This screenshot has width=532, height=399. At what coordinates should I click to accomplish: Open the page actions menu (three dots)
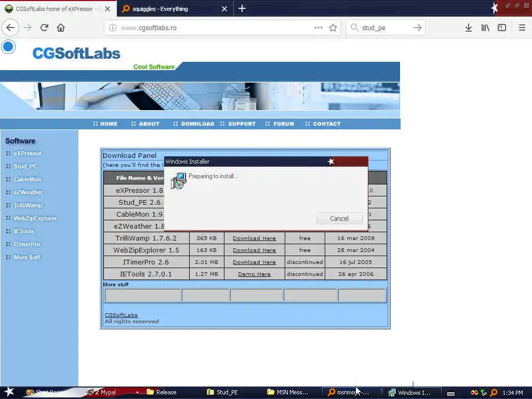[318, 28]
